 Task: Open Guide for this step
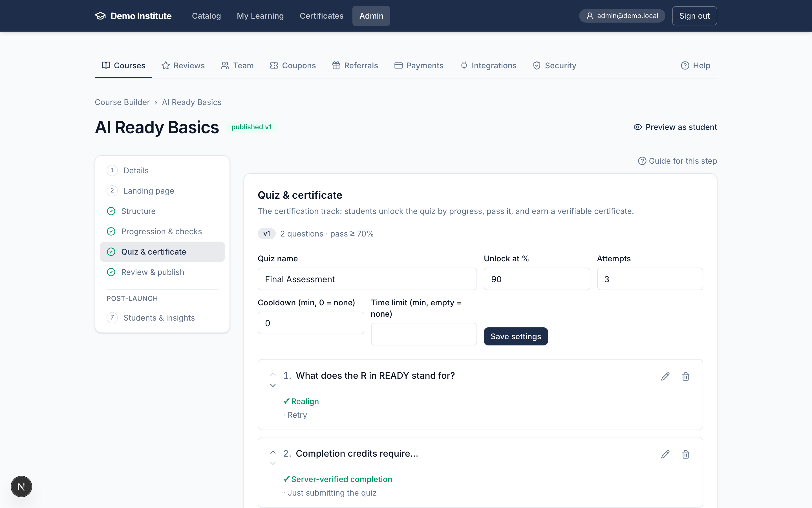(x=678, y=161)
